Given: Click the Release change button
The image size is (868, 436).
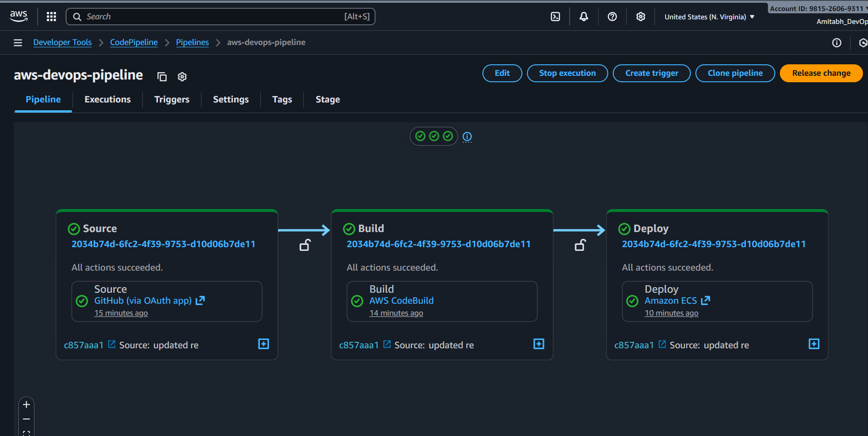Looking at the screenshot, I should pos(821,73).
